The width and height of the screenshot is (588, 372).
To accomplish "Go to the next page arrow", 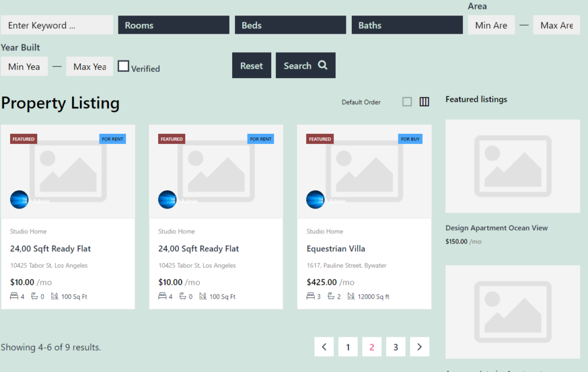I will (x=419, y=347).
